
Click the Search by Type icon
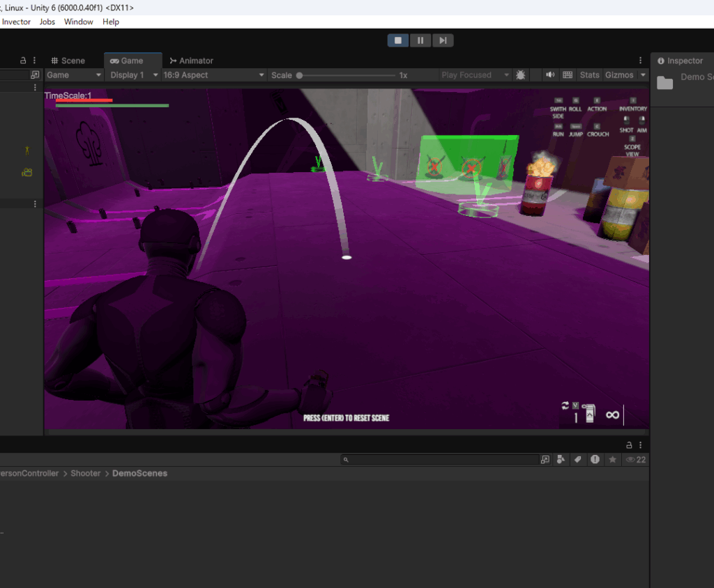click(560, 460)
